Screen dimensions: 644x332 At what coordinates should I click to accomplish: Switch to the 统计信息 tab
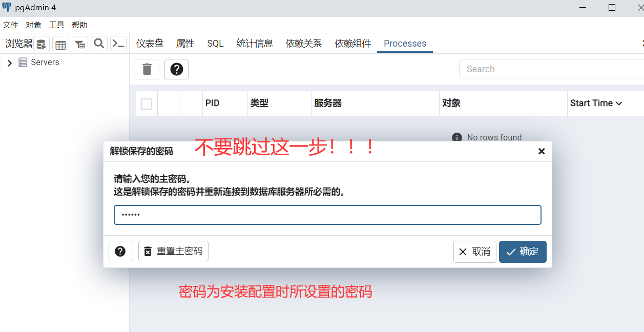255,44
